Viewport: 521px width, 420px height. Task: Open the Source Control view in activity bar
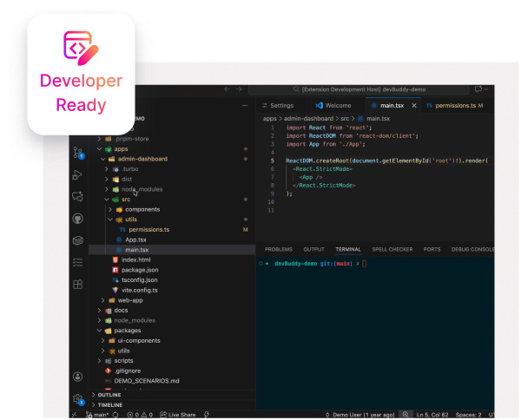[x=78, y=153]
